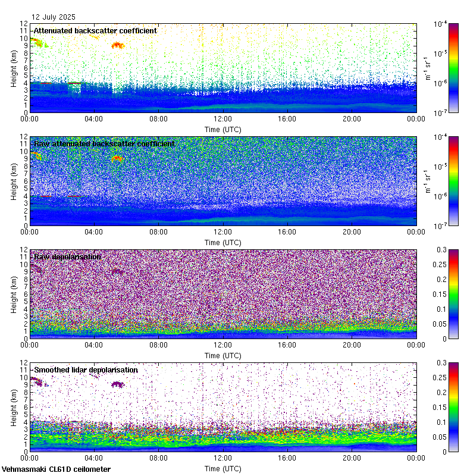
Task: Click the 12:00 tick on the top plot
Action: point(223,119)
